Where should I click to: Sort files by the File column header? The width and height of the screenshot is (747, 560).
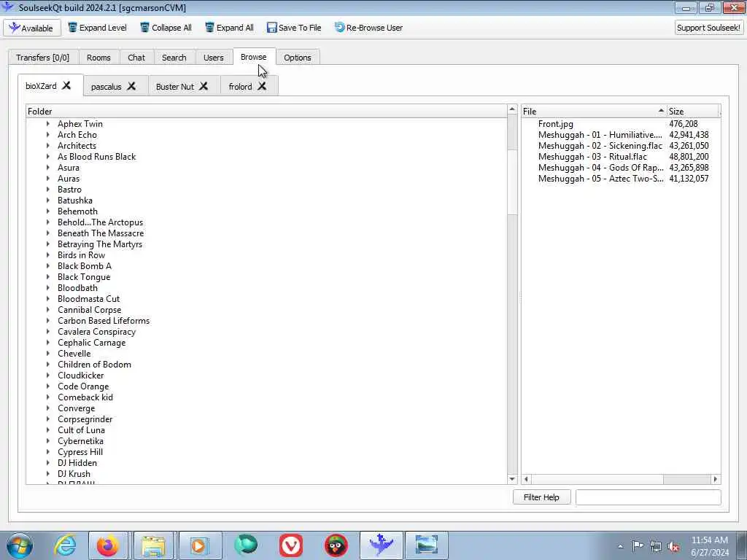pyautogui.click(x=594, y=111)
